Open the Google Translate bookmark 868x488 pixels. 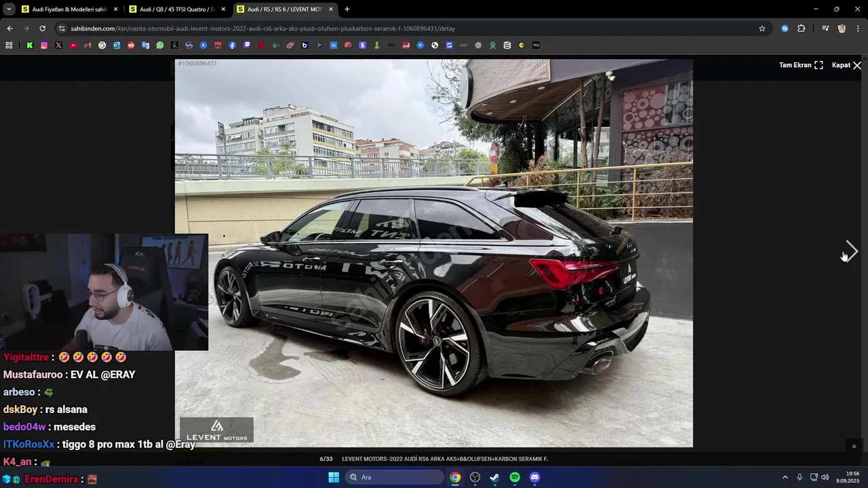pos(145,45)
